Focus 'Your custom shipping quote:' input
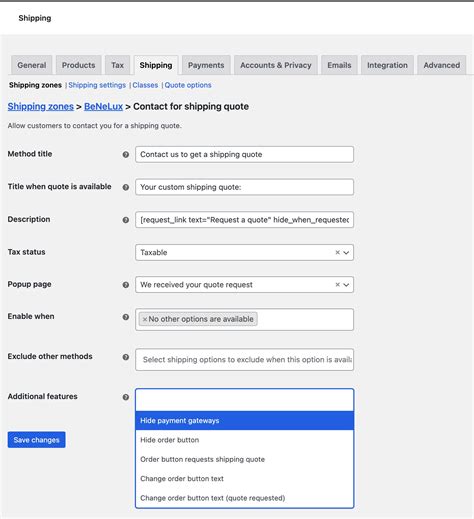Screen dimensions: 474x519 point(244,187)
